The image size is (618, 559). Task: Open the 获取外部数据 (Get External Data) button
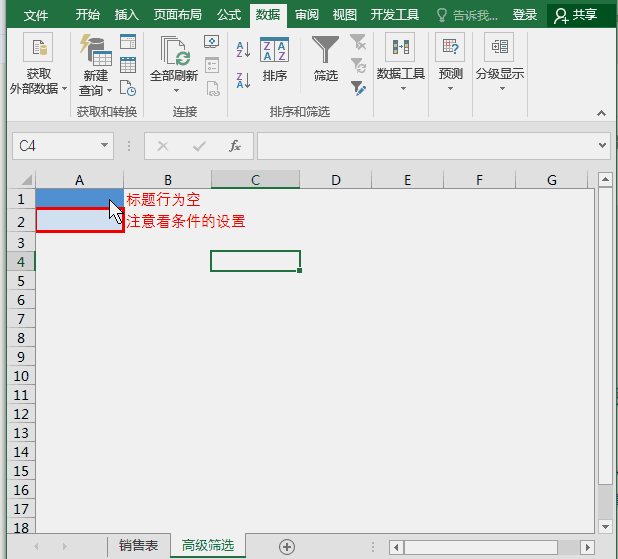pos(38,64)
